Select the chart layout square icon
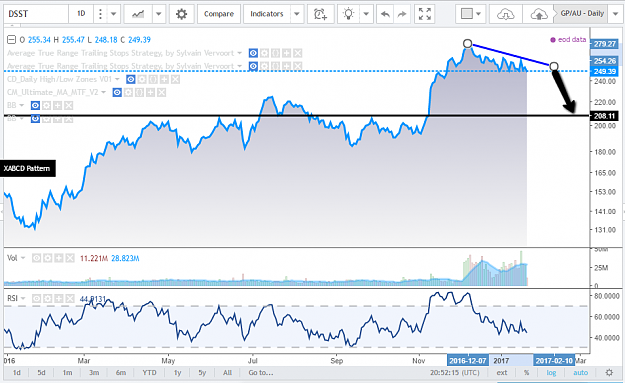 [466, 14]
